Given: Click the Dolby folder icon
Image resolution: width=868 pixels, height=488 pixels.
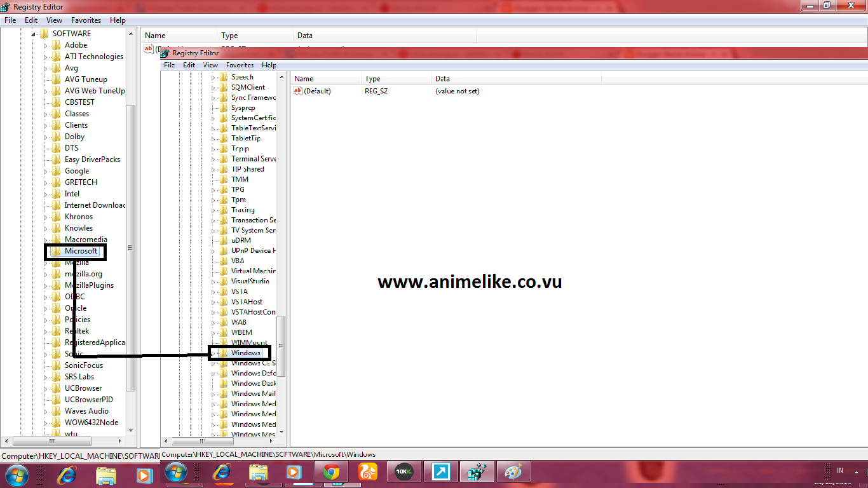Looking at the screenshot, I should point(56,137).
